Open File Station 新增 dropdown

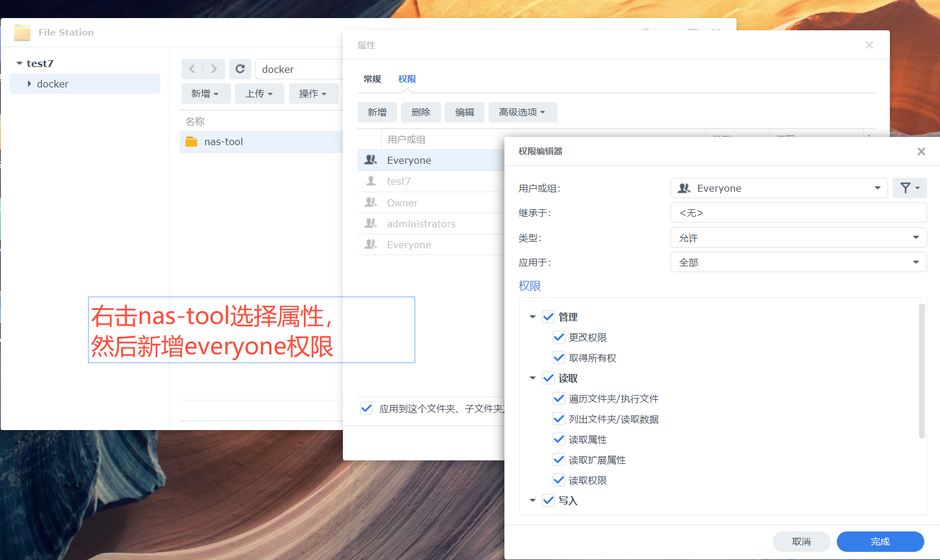pyautogui.click(x=205, y=93)
